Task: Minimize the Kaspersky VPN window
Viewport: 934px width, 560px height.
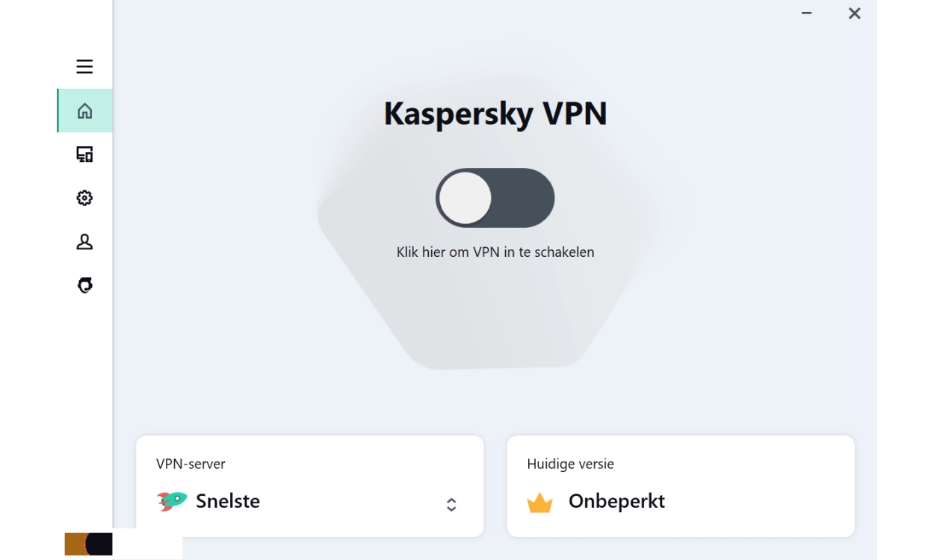Action: coord(806,13)
